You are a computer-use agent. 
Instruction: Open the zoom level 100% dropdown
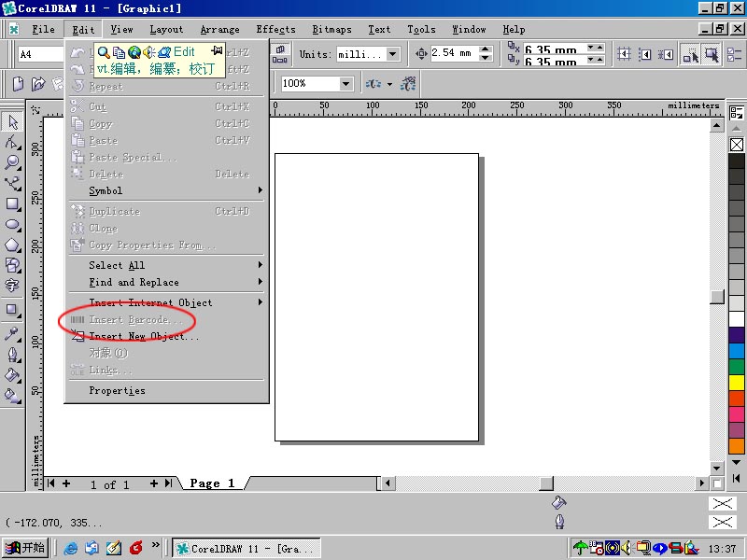(x=345, y=84)
